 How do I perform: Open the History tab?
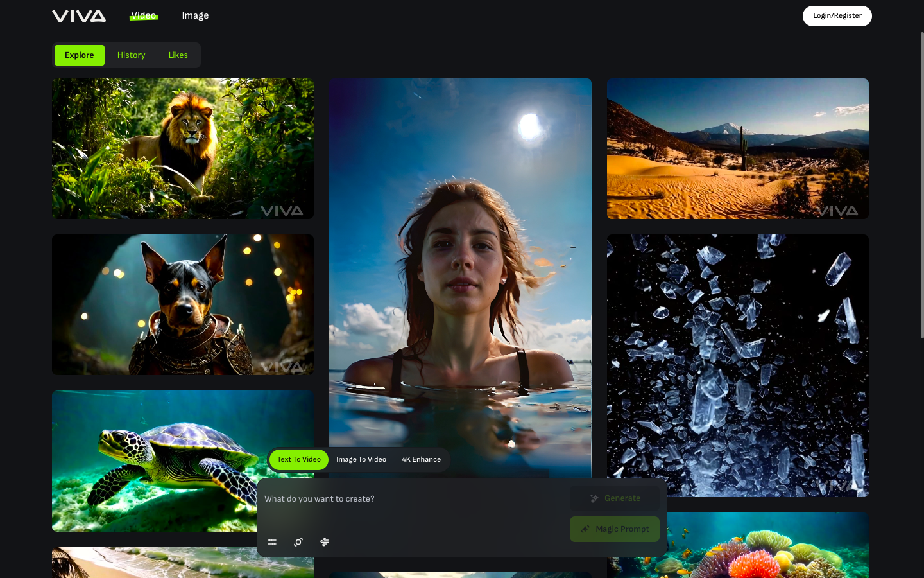132,55
